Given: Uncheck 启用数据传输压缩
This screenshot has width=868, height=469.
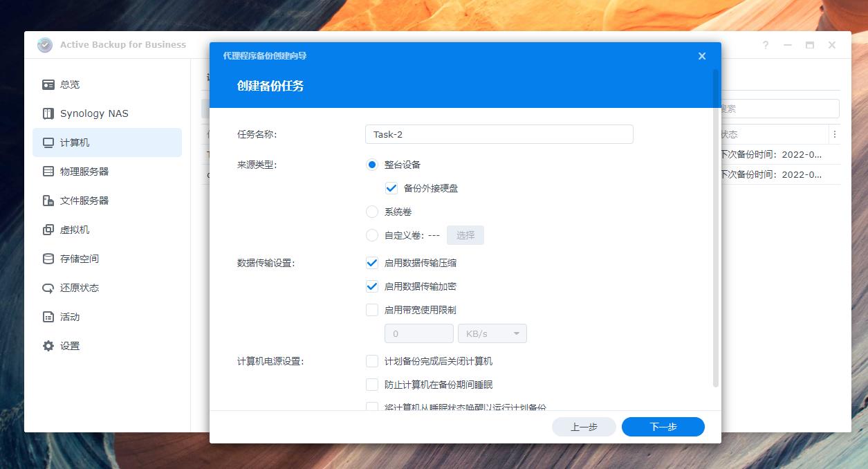Looking at the screenshot, I should pos(371,262).
